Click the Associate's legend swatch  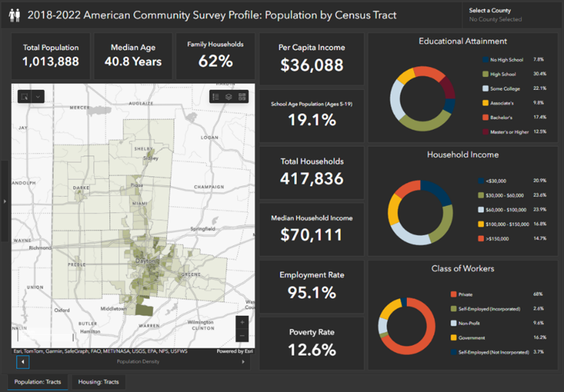click(486, 103)
